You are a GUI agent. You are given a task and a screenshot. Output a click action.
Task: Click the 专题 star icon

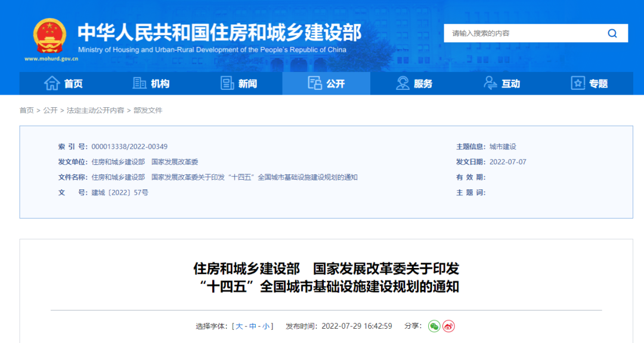[x=577, y=83]
